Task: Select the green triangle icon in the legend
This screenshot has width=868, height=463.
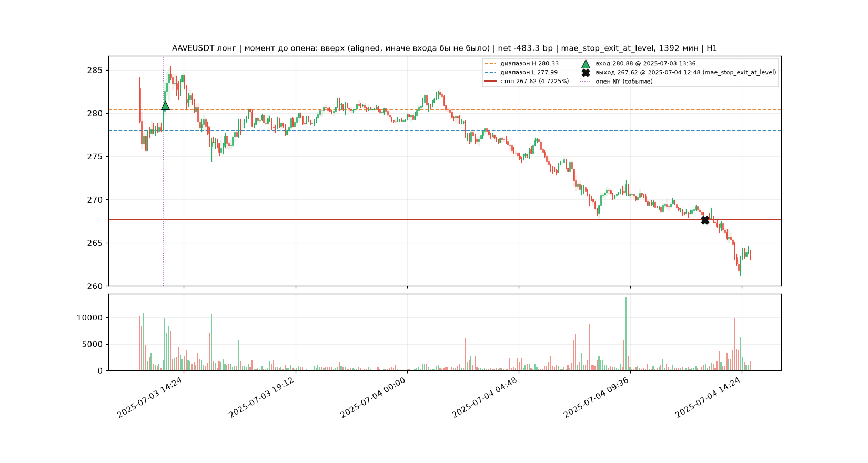Action: [586, 64]
